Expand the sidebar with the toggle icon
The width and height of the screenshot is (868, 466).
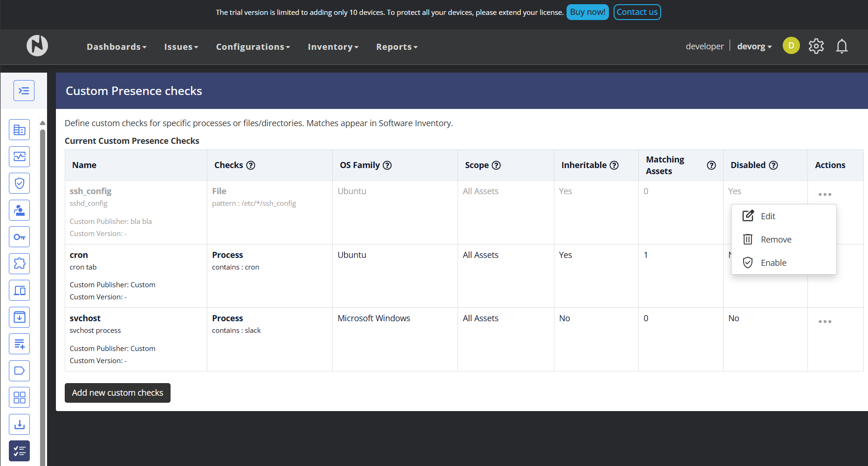[x=24, y=91]
